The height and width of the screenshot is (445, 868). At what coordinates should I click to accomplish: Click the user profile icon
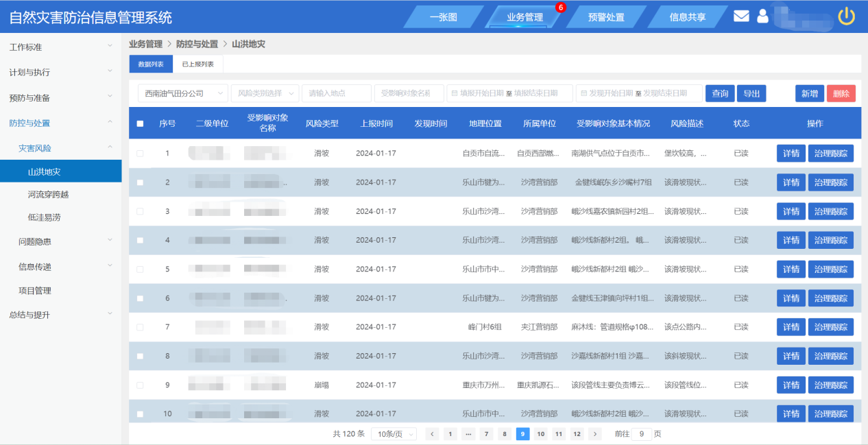pyautogui.click(x=762, y=16)
